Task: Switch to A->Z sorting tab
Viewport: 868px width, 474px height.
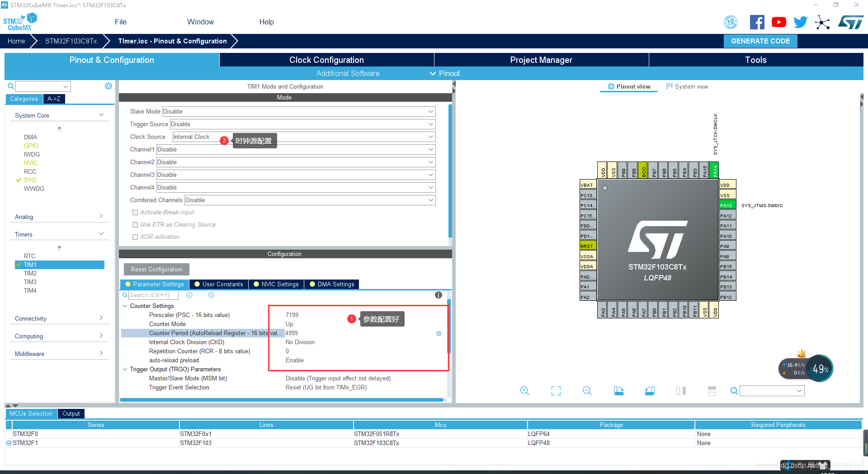Action: (54, 99)
